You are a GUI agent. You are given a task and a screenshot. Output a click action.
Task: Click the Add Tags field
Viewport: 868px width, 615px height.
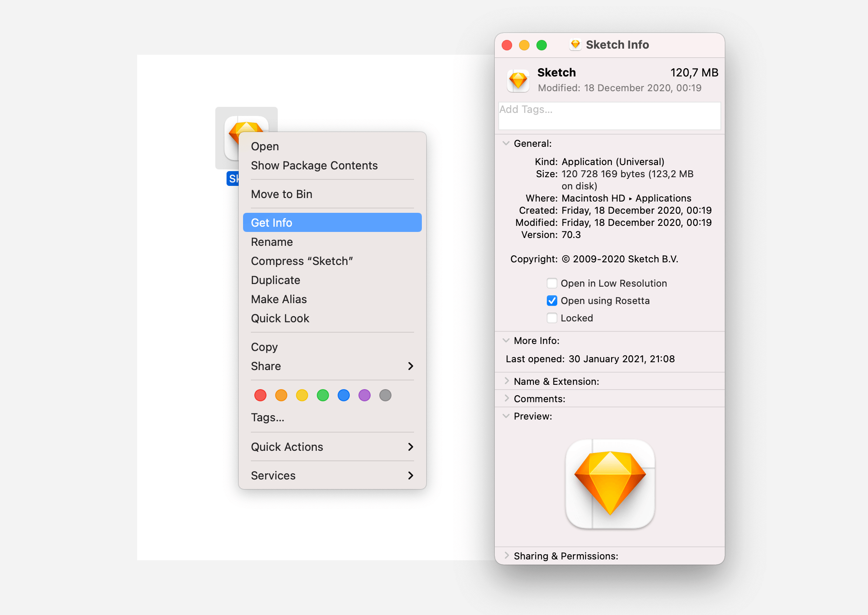(610, 116)
